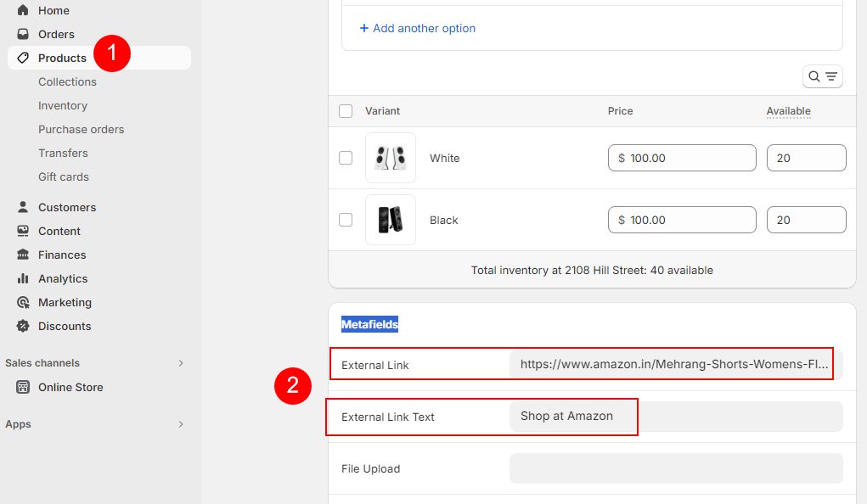Click Add another option link
The width and height of the screenshot is (867, 504).
coord(418,28)
